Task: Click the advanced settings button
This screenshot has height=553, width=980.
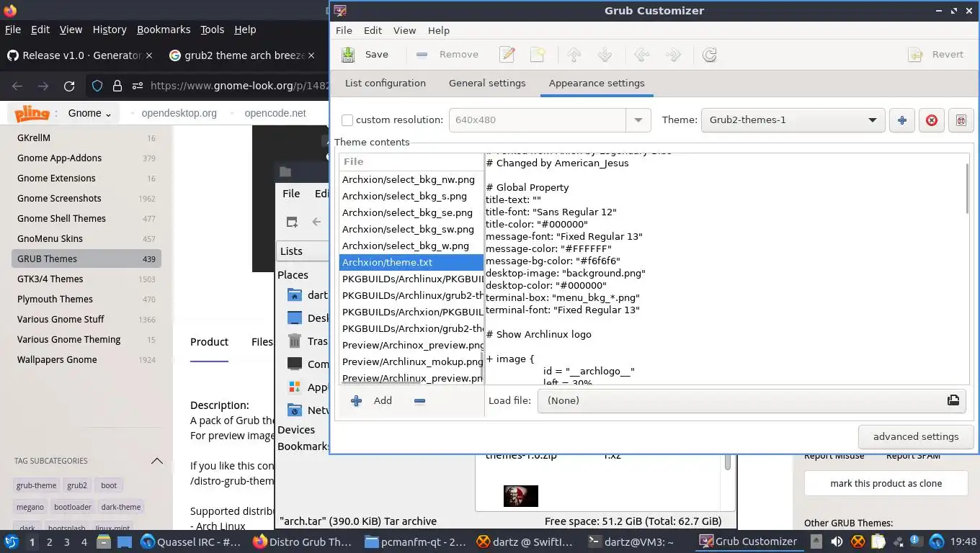Action: pyautogui.click(x=916, y=436)
